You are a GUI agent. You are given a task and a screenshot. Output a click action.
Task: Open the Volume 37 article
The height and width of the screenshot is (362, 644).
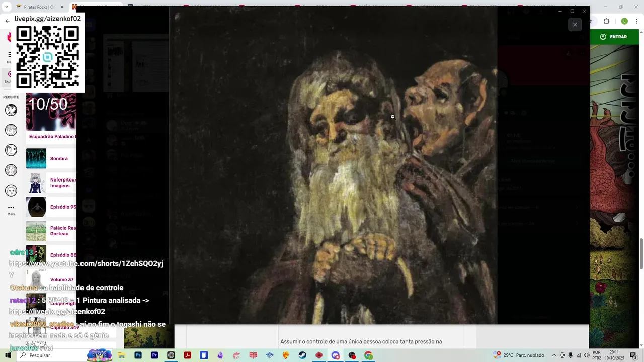pos(62,280)
